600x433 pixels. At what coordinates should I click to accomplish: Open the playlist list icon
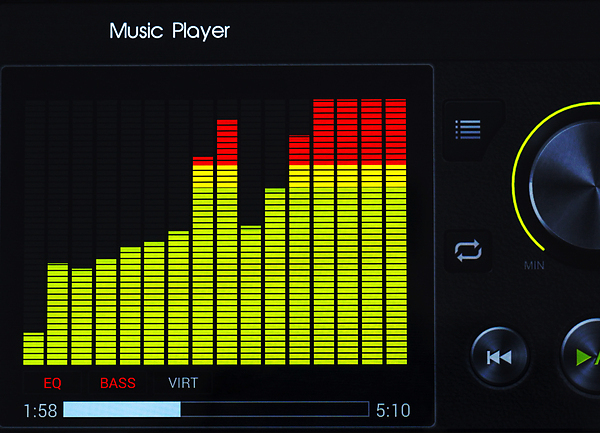468,130
